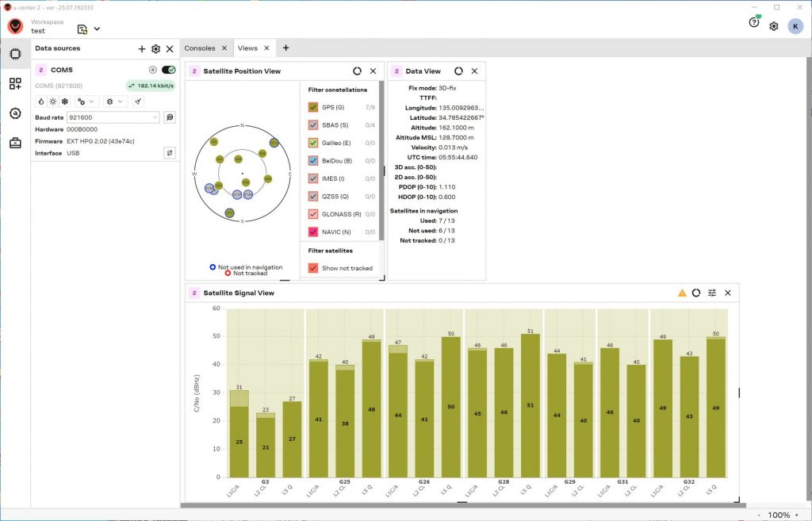
Task: Open Satellite Signal View settings sliders icon
Action: [712, 293]
